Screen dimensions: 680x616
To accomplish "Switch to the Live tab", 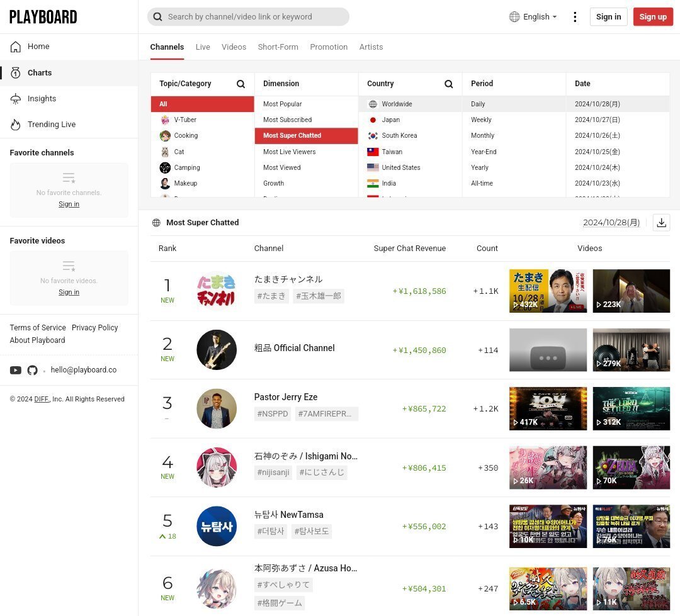I will point(203,47).
